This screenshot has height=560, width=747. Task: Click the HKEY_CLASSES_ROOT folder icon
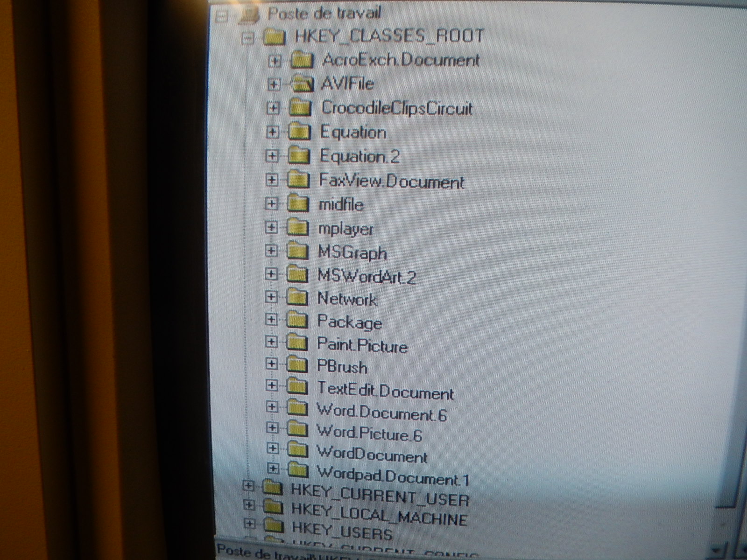(275, 37)
